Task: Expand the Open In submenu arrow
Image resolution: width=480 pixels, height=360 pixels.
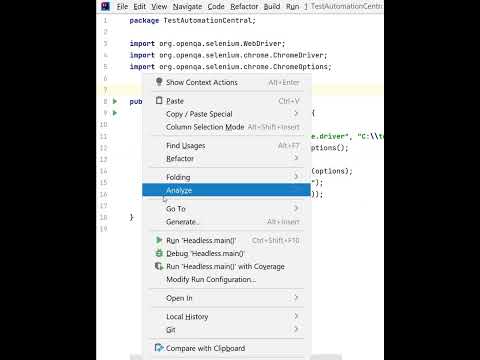Action: pyautogui.click(x=296, y=297)
